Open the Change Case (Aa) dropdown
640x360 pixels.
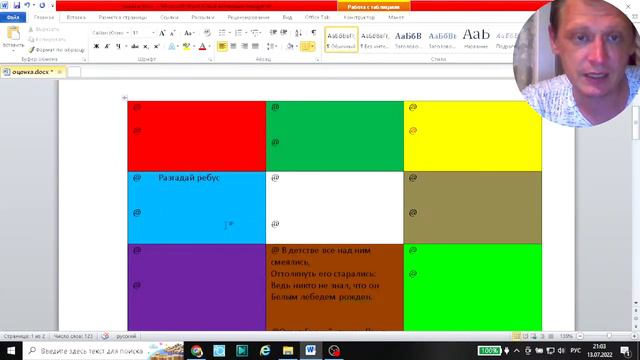point(189,33)
